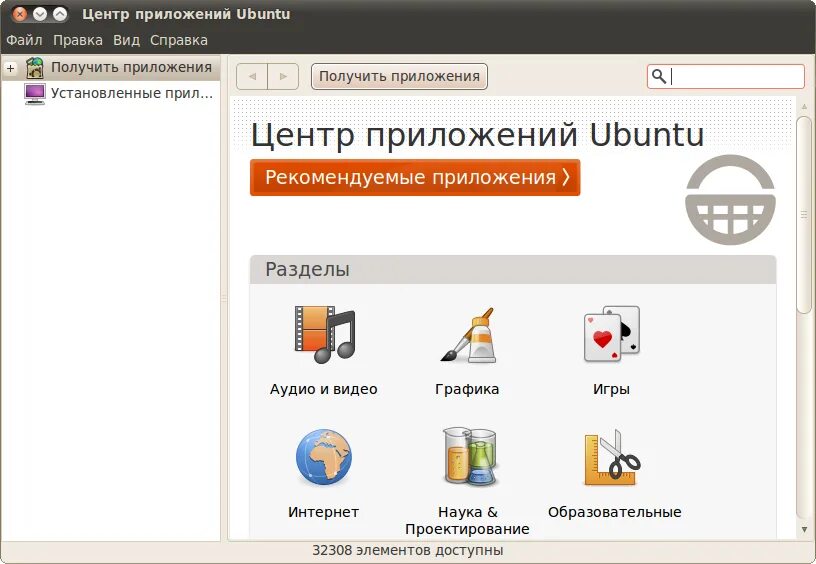Open the Графика paintbrush icon
The image size is (816, 564).
coord(468,335)
